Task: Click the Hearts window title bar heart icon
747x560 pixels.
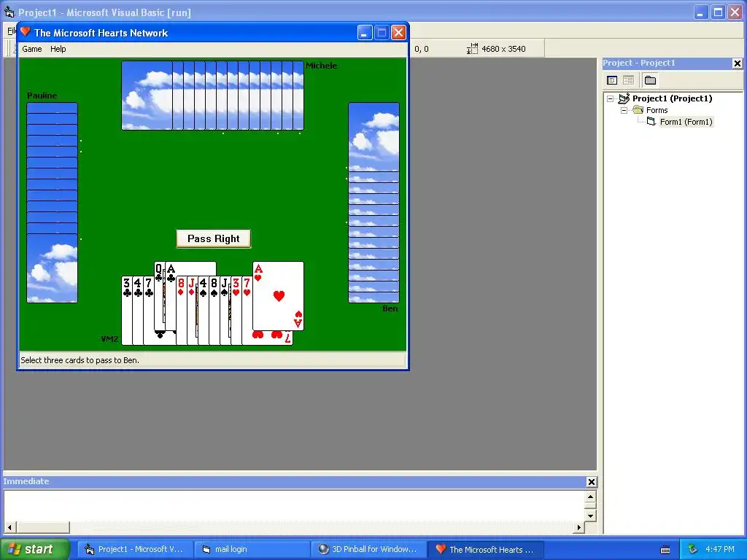Action: 26,32
